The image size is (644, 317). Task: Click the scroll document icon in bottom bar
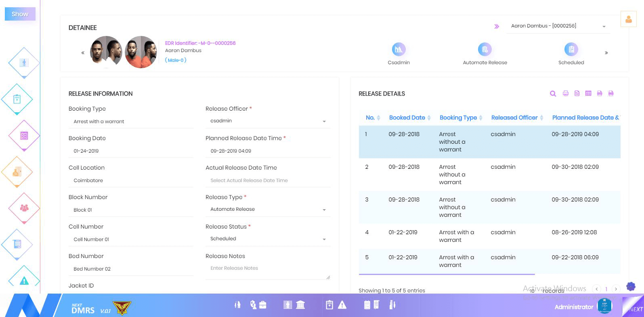click(376, 305)
